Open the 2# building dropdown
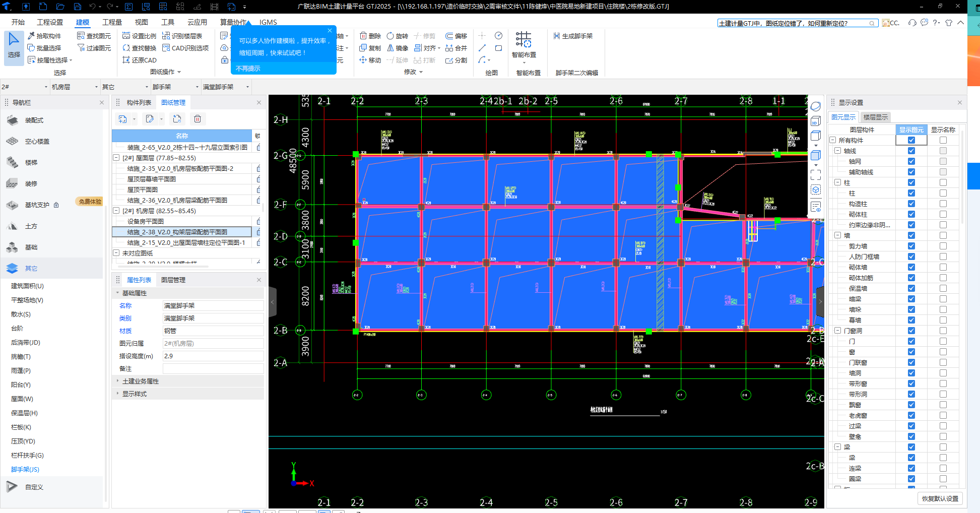980x513 pixels. tap(25, 87)
